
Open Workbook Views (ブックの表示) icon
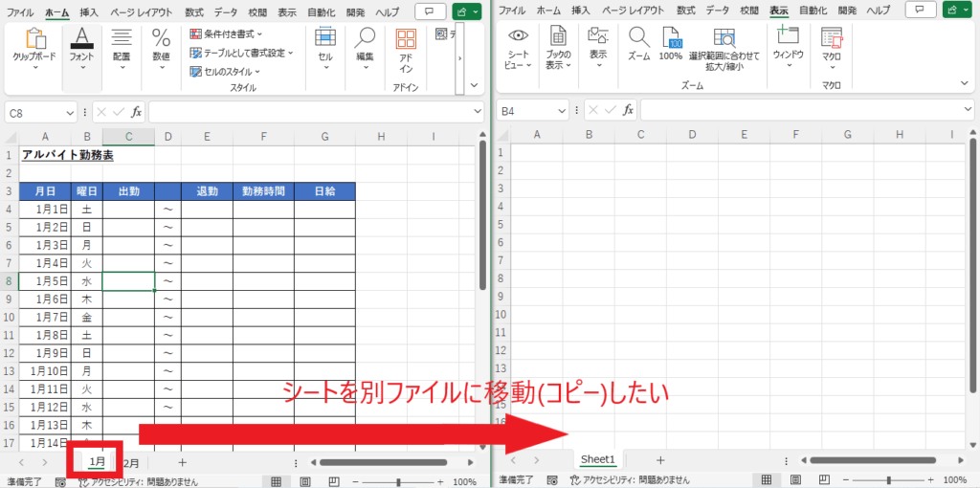pyautogui.click(x=558, y=49)
